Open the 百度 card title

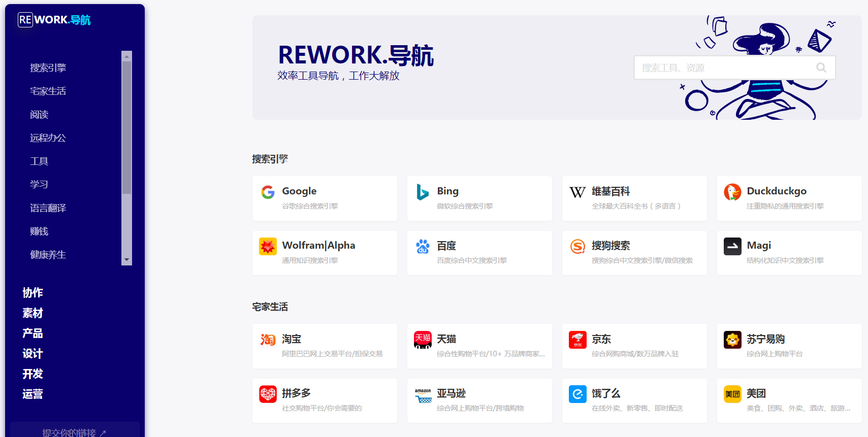[x=446, y=246]
